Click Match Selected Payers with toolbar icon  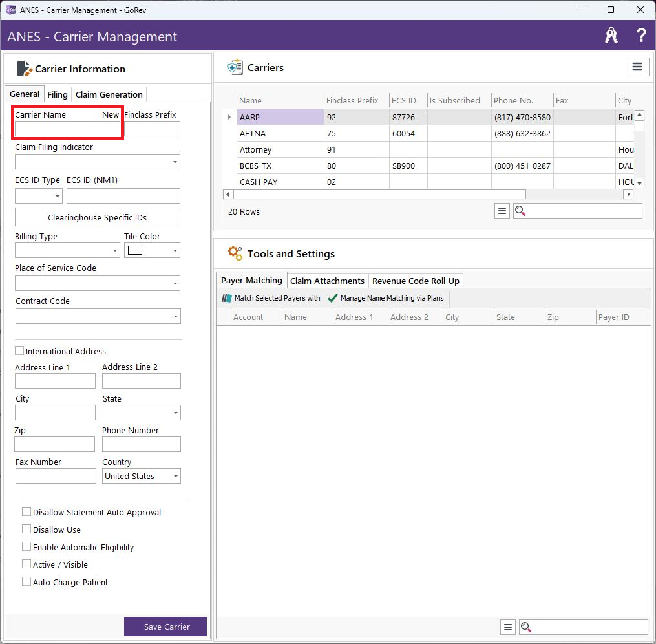[226, 298]
